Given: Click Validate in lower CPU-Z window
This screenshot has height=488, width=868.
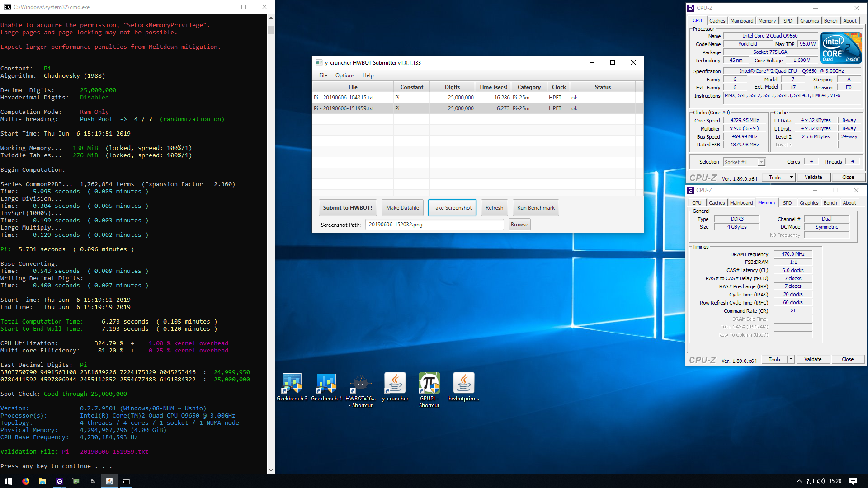Looking at the screenshot, I should [813, 359].
